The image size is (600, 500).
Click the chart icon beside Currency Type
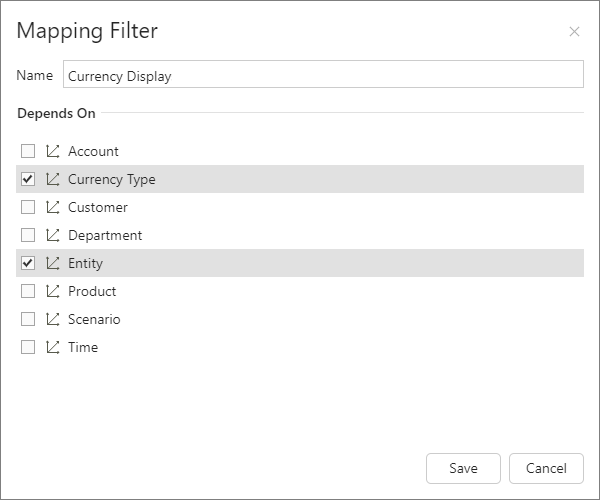[x=53, y=179]
